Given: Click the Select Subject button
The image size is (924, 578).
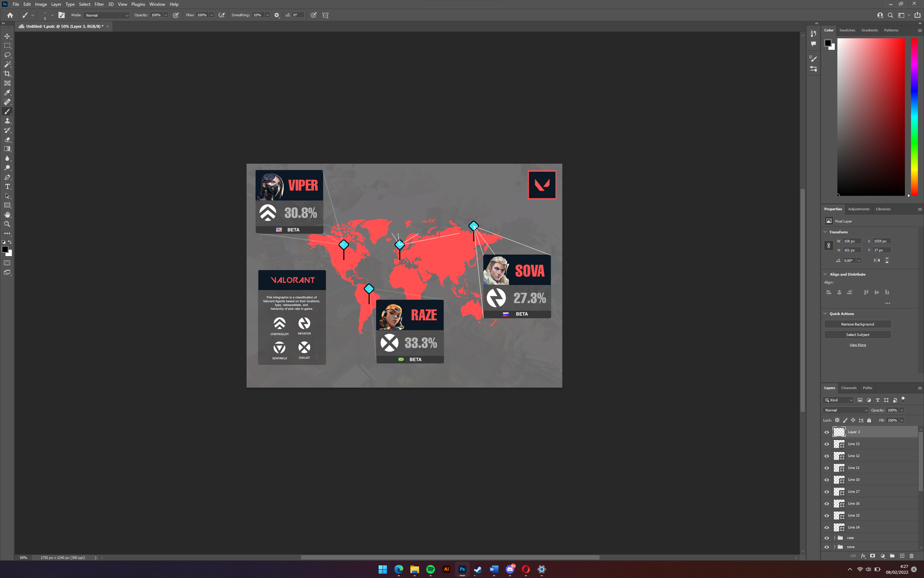Looking at the screenshot, I should pyautogui.click(x=858, y=335).
